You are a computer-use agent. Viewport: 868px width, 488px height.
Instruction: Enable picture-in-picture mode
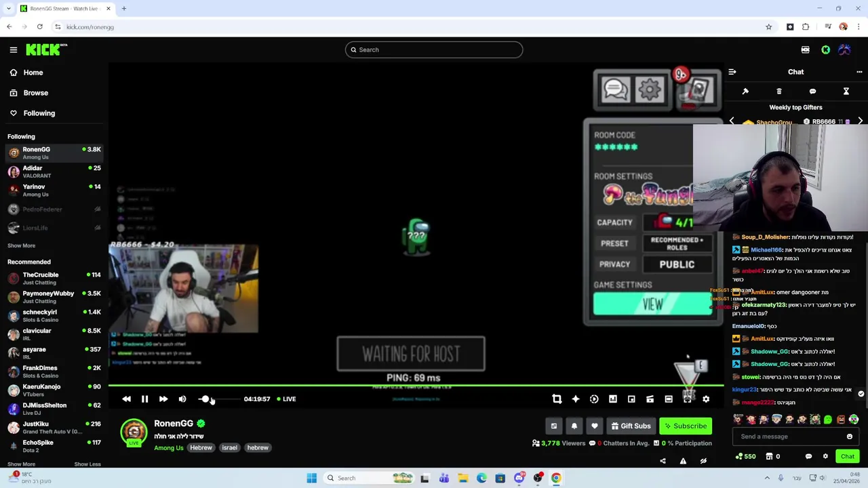coord(631,399)
